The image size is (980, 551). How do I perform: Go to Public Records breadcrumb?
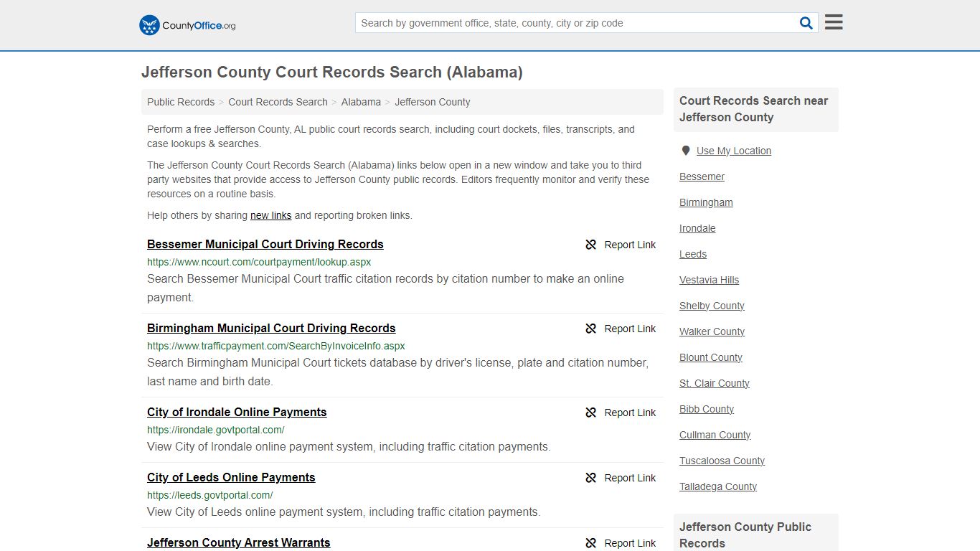(181, 102)
